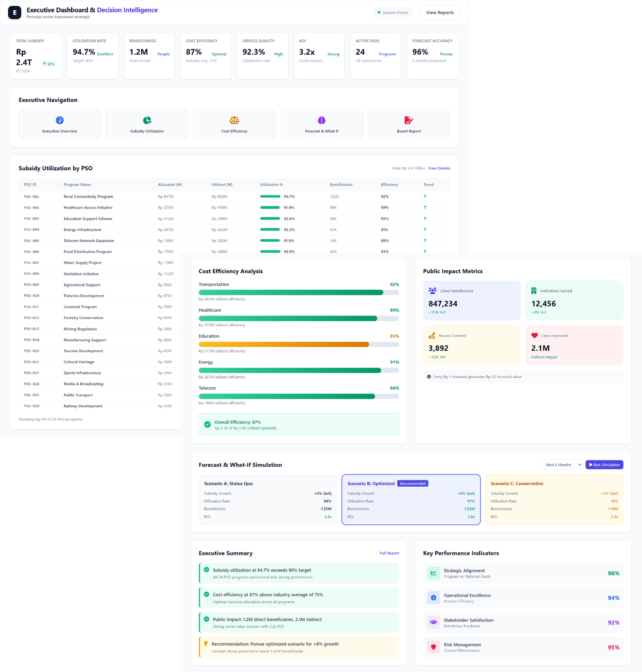Click the Routes Covered route icon

point(432,336)
